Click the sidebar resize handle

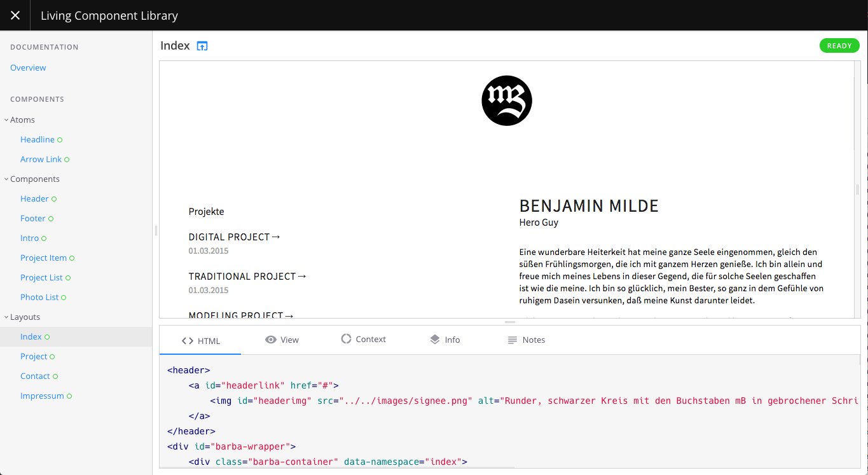156,231
